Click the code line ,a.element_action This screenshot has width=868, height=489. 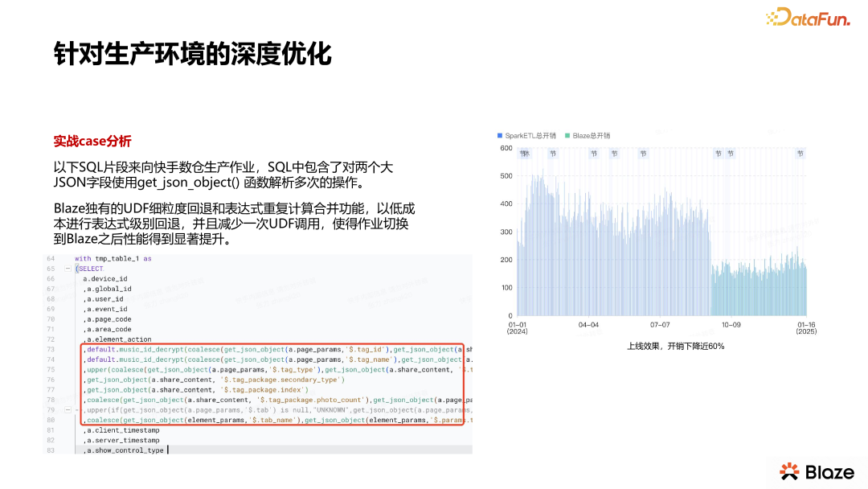point(117,339)
